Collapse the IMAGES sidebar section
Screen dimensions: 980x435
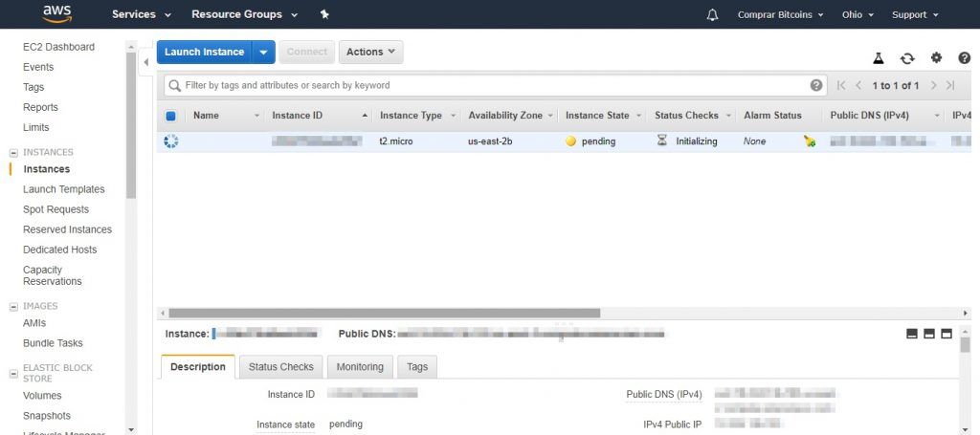[13, 307]
